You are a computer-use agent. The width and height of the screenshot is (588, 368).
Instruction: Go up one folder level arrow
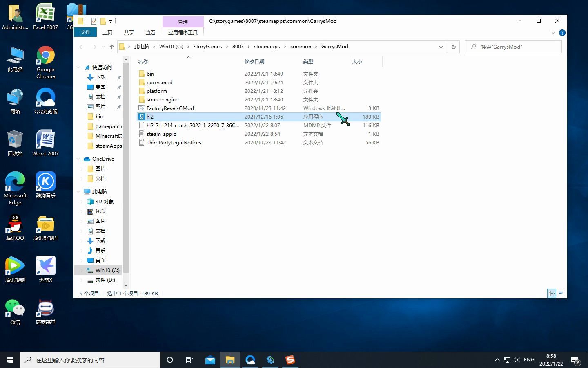(111, 47)
